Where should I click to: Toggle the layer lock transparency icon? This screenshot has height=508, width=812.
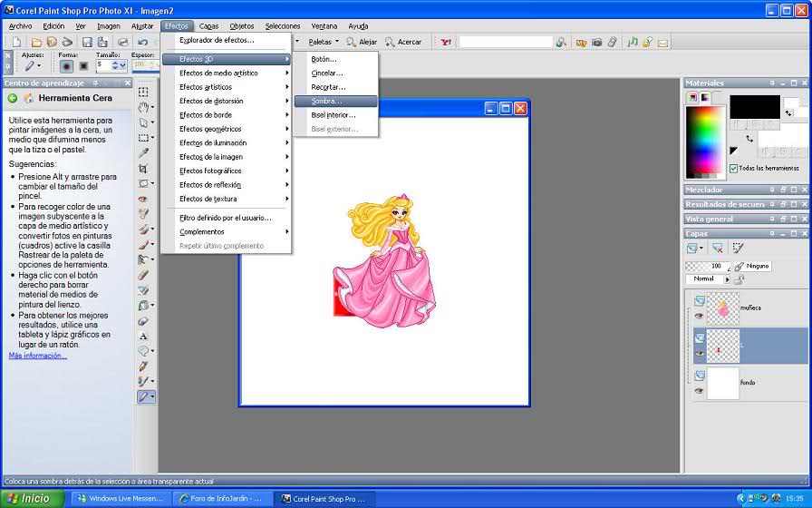tap(739, 279)
